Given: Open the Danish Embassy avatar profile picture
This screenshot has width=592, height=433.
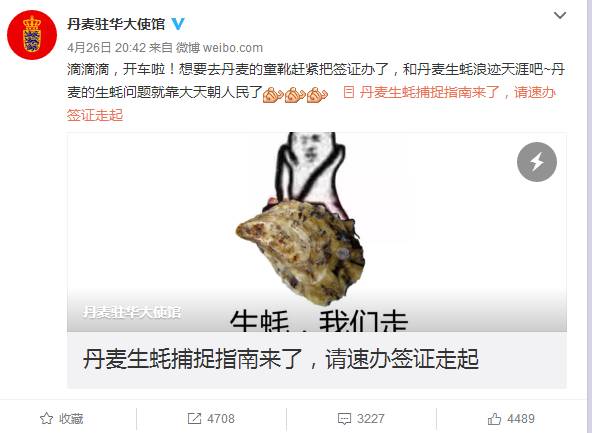Looking at the screenshot, I should coord(32,35).
